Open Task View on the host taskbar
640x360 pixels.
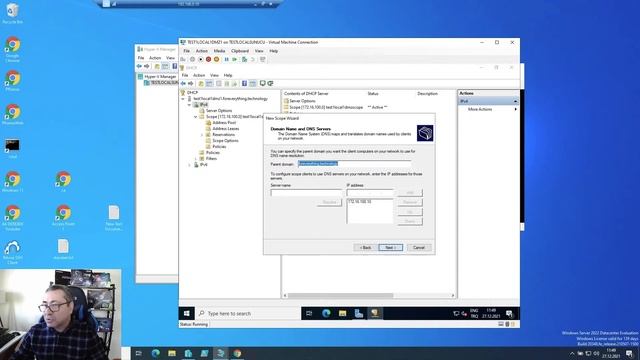(x=139, y=353)
